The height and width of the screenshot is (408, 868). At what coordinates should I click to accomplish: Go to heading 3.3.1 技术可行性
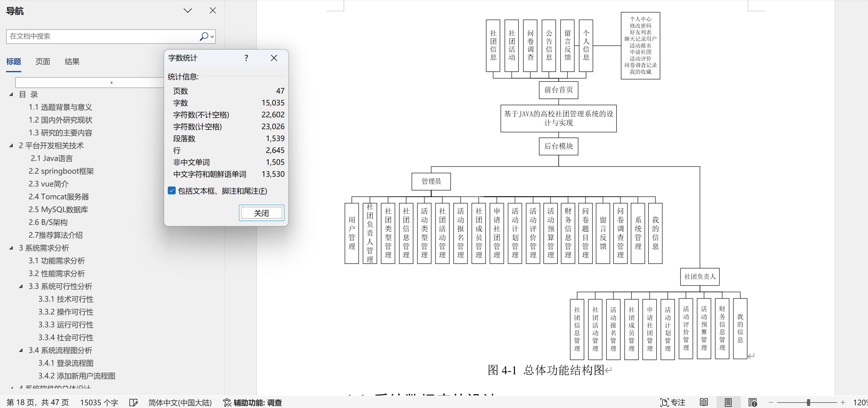pos(66,300)
